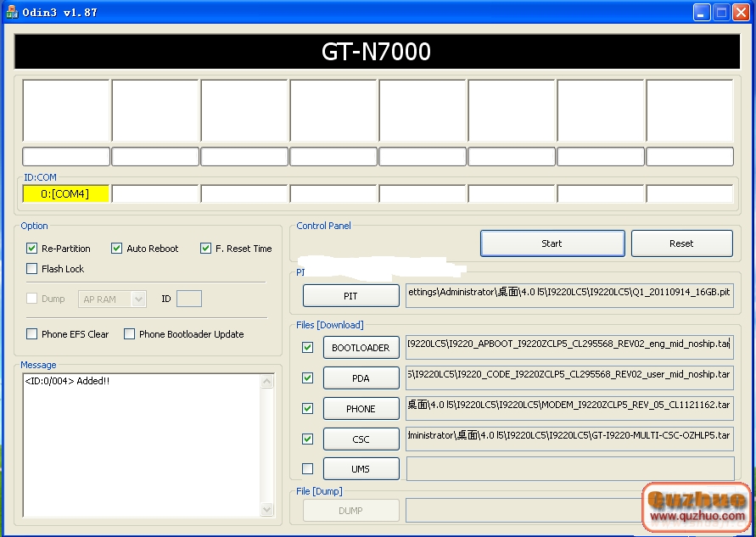The image size is (756, 537).
Task: Browse for a PIT file
Action: pyautogui.click(x=351, y=296)
